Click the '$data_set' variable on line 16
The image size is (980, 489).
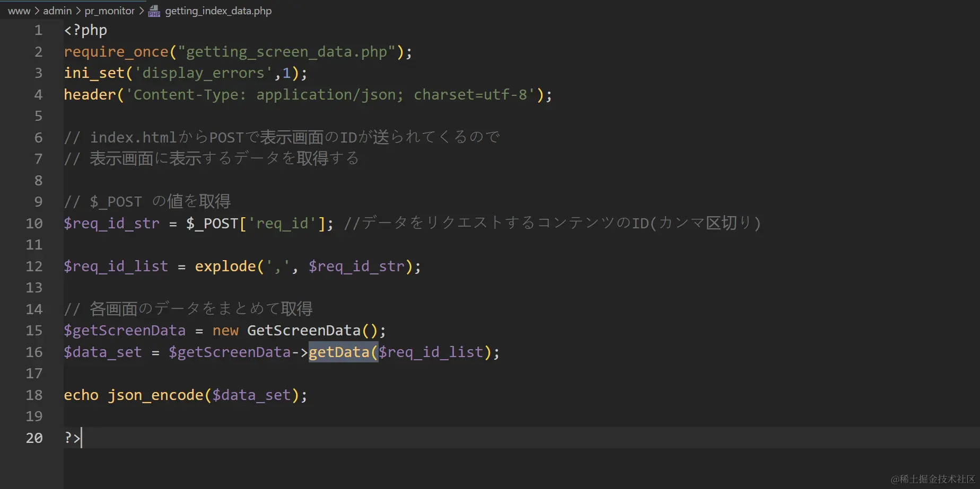pos(103,352)
